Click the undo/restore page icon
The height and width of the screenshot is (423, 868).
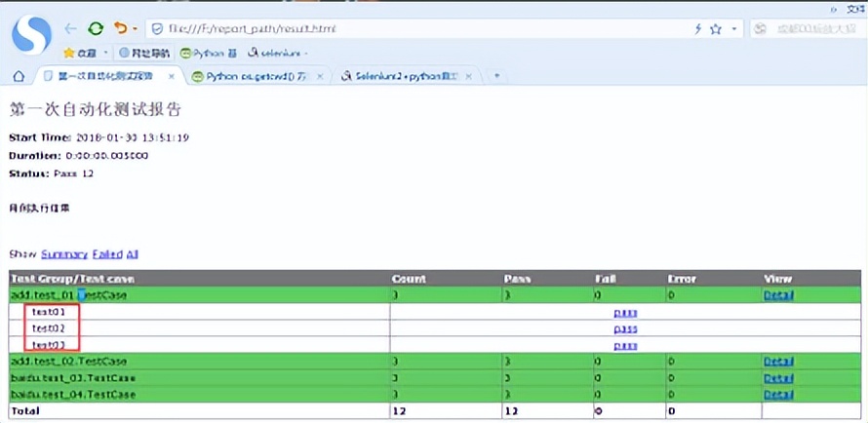pyautogui.click(x=120, y=29)
